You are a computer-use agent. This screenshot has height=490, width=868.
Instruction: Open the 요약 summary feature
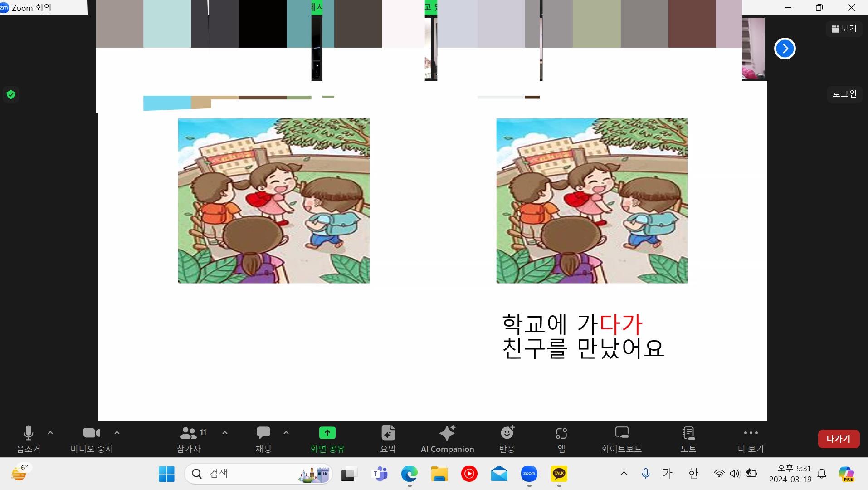pos(388,439)
